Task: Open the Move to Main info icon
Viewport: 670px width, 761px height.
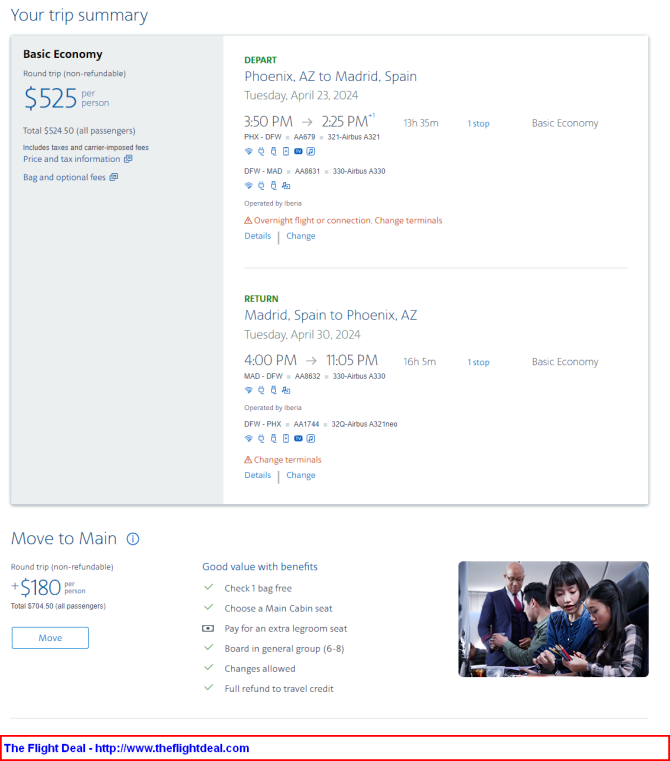Action: pyautogui.click(x=133, y=539)
